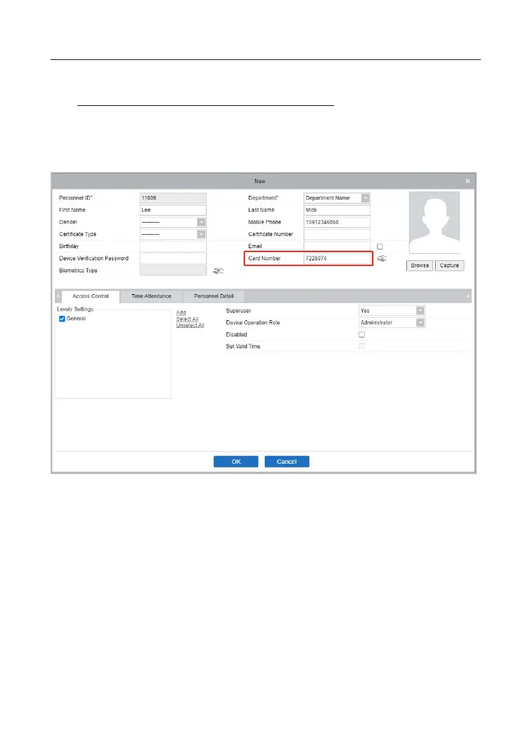Viewport: 532px width, 756px height.
Task: Click the Superuser label text
Action: [x=239, y=311]
